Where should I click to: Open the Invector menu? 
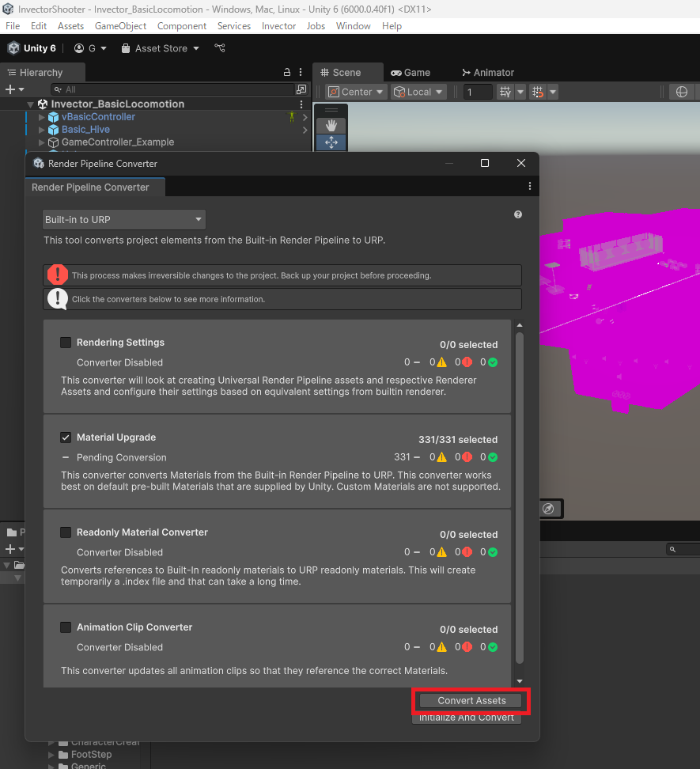pyautogui.click(x=278, y=26)
